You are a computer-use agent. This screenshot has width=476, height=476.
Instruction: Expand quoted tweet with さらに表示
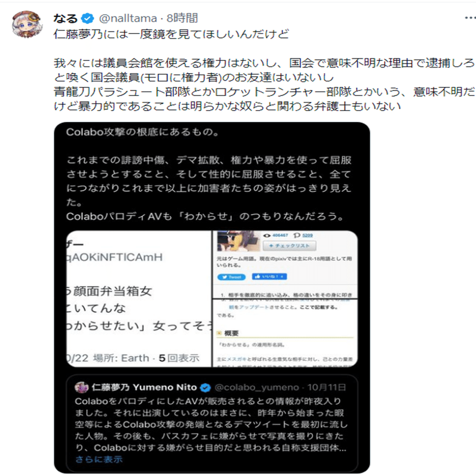click(x=99, y=459)
